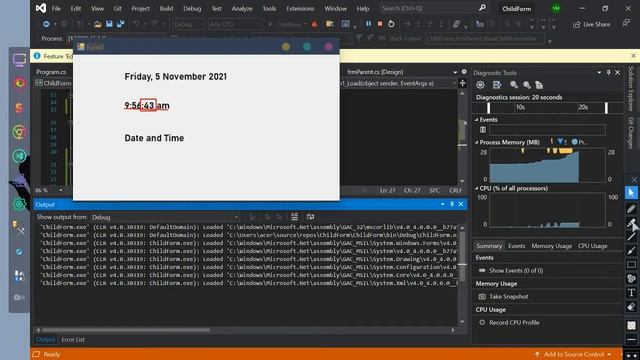The image size is (640, 360).
Task: Select the rectangle annotation tool
Action: tap(631, 264)
